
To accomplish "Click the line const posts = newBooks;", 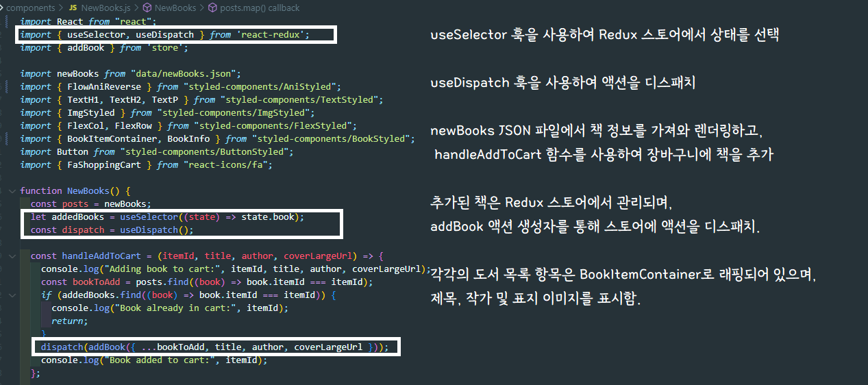I will 90,203.
